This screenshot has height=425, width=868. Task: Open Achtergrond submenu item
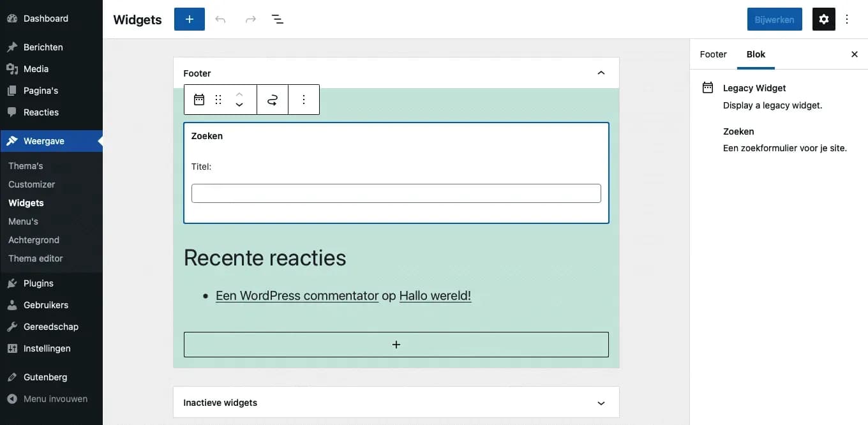[x=34, y=240]
